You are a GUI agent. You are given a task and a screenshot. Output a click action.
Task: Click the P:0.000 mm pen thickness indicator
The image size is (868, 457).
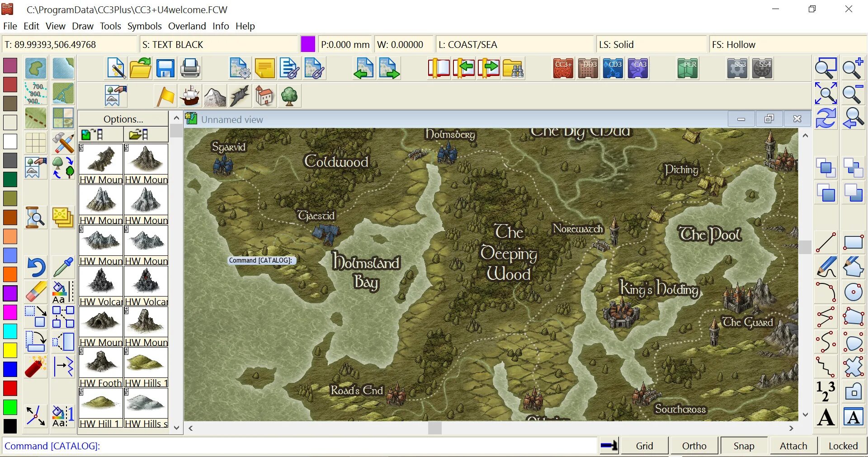(345, 45)
